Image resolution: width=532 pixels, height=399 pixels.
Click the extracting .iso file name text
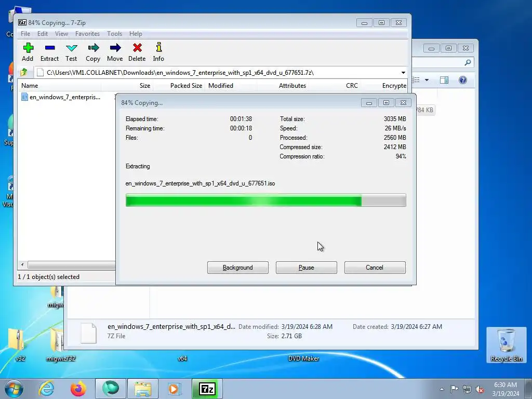[x=200, y=183]
